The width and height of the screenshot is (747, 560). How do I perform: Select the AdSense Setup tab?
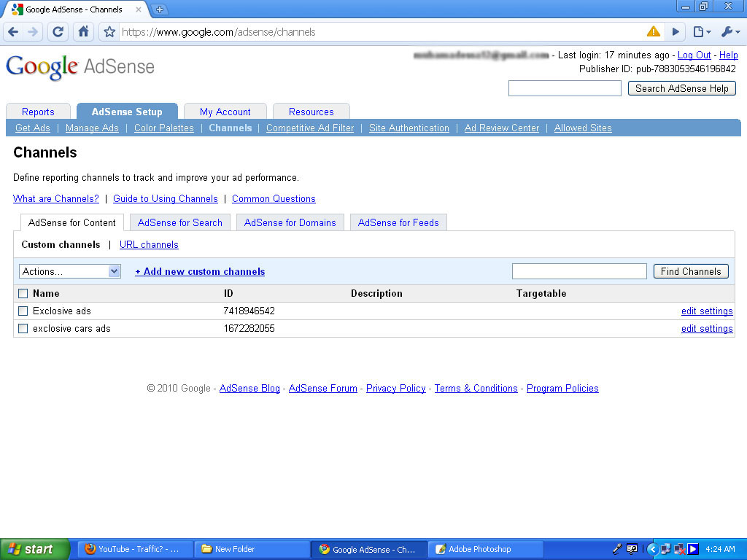127,112
